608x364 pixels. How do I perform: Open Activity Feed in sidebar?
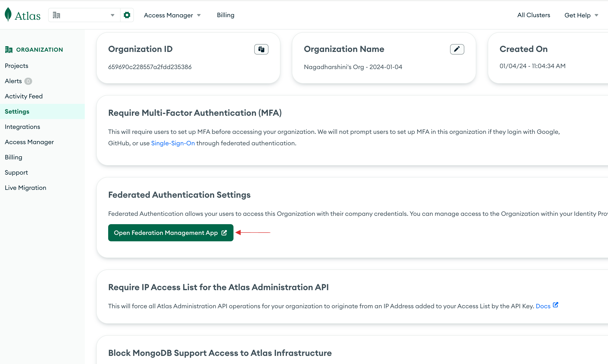point(24,96)
